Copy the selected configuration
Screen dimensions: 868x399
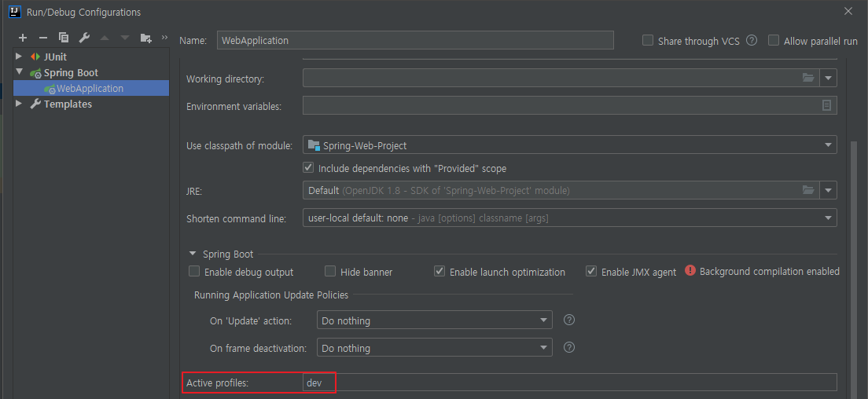click(64, 38)
